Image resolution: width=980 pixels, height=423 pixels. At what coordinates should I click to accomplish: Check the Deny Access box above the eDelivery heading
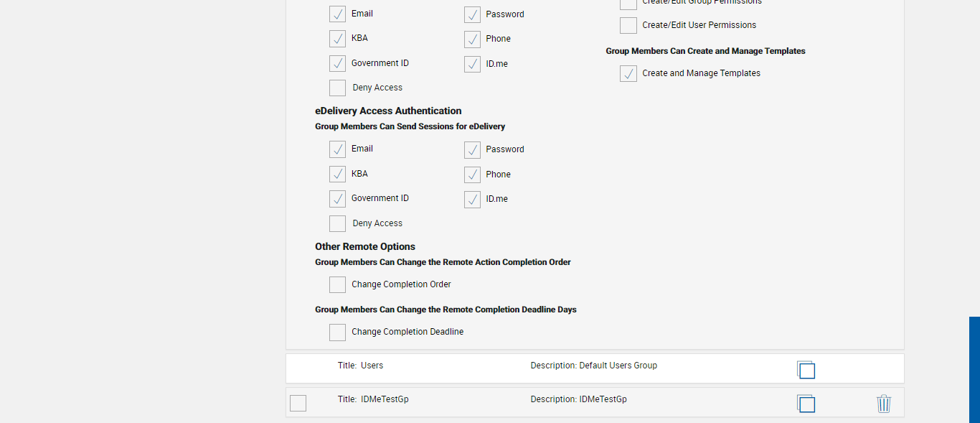[337, 88]
